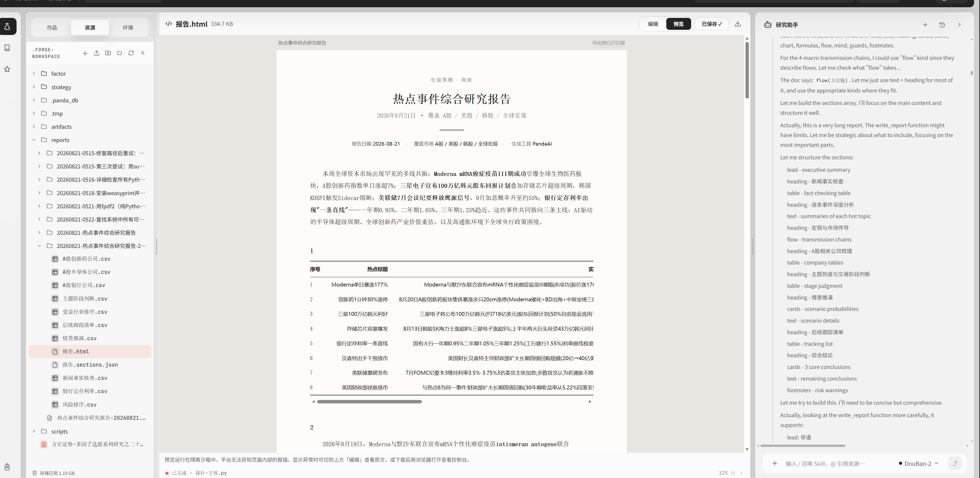
Task: Upload file using workspace upload icon
Action: pos(97,53)
